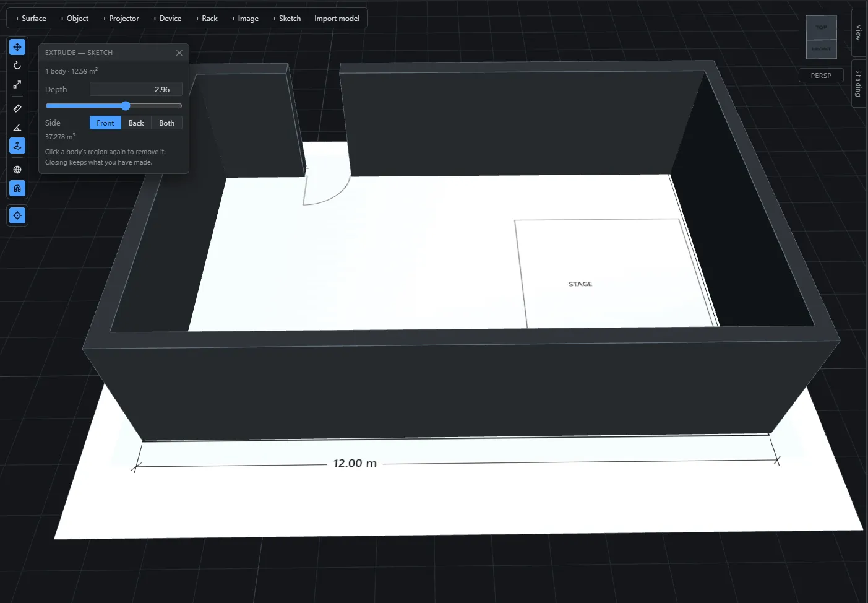This screenshot has width=868, height=603.
Task: Set extrude side to Both
Action: 167,123
